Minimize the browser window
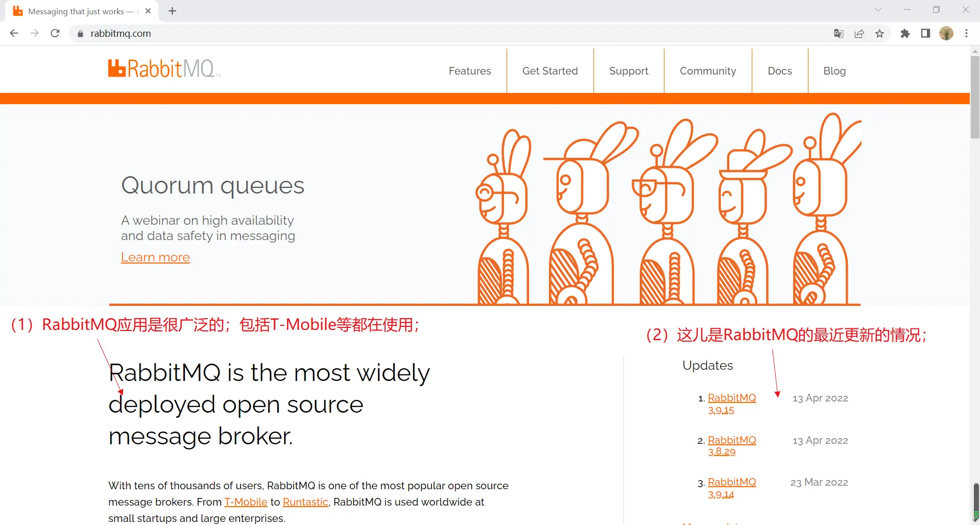 tap(907, 10)
